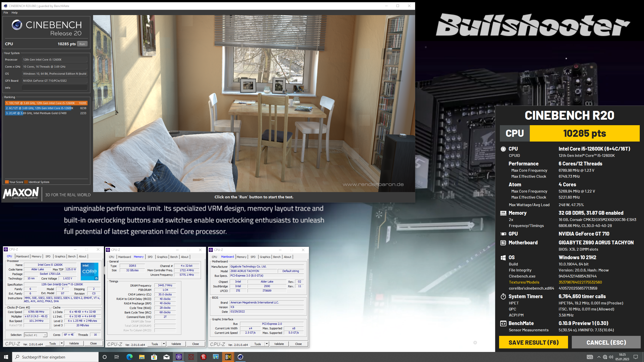Click the BenchMate CPU chip icon

(503, 149)
